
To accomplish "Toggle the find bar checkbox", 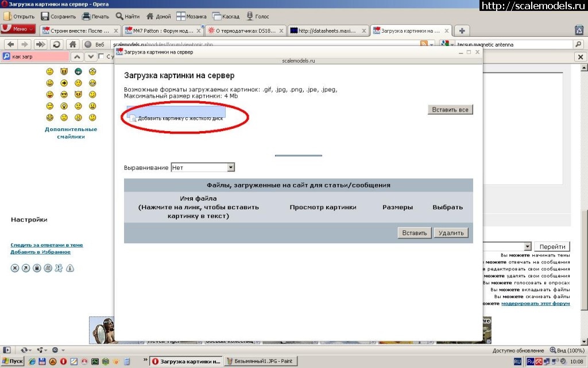I will pyautogui.click(x=102, y=56).
